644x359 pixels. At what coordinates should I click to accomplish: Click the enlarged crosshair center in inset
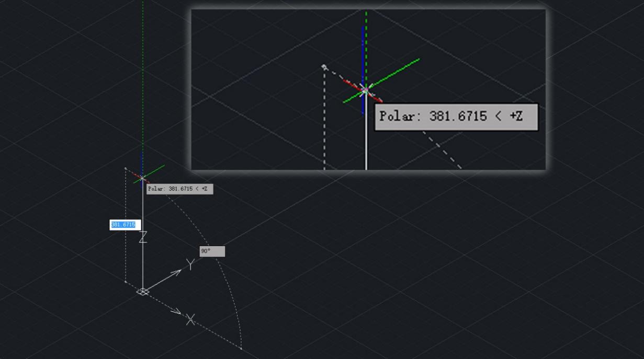(x=365, y=91)
